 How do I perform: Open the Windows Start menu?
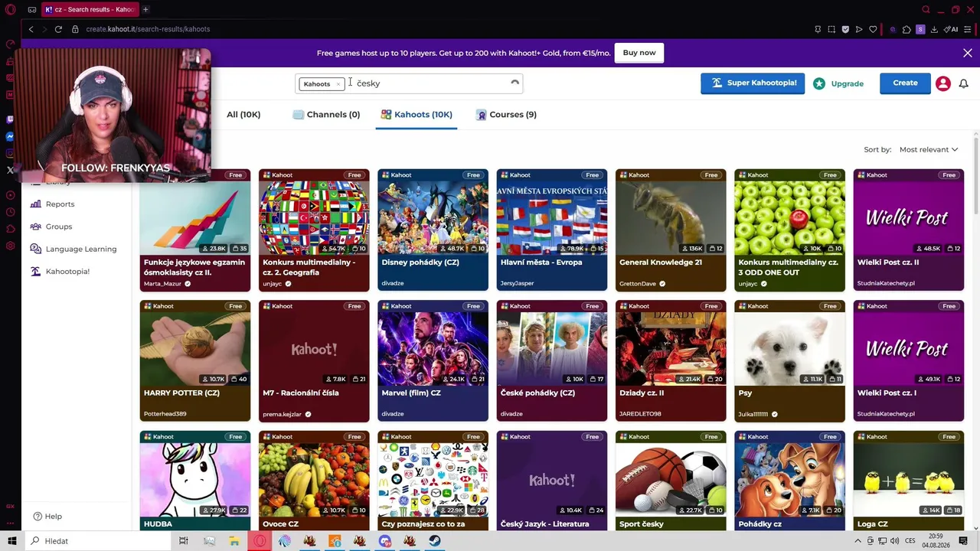tap(11, 541)
